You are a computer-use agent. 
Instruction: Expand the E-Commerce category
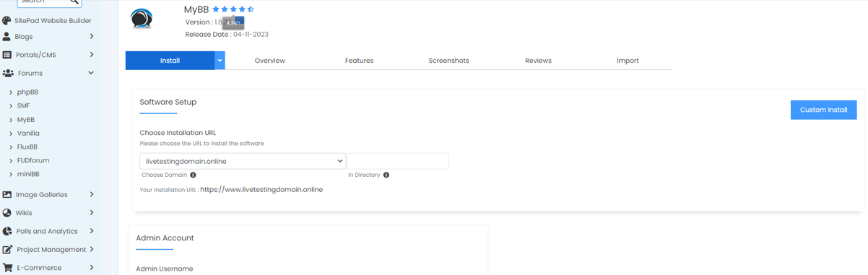pos(92,268)
